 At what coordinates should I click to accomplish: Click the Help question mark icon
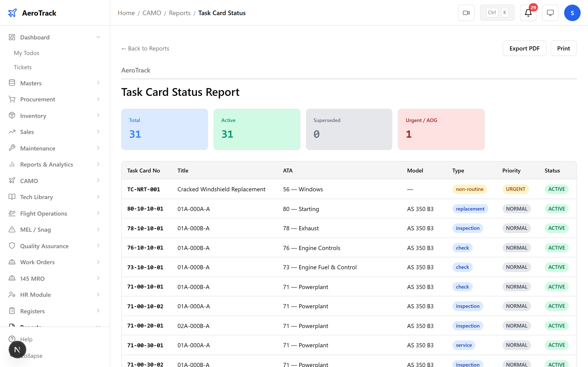coord(12,339)
